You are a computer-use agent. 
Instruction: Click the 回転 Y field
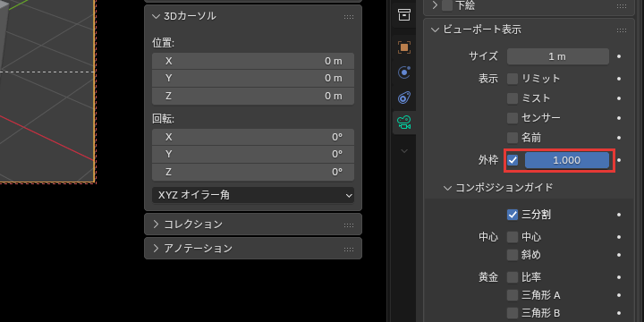coord(253,155)
